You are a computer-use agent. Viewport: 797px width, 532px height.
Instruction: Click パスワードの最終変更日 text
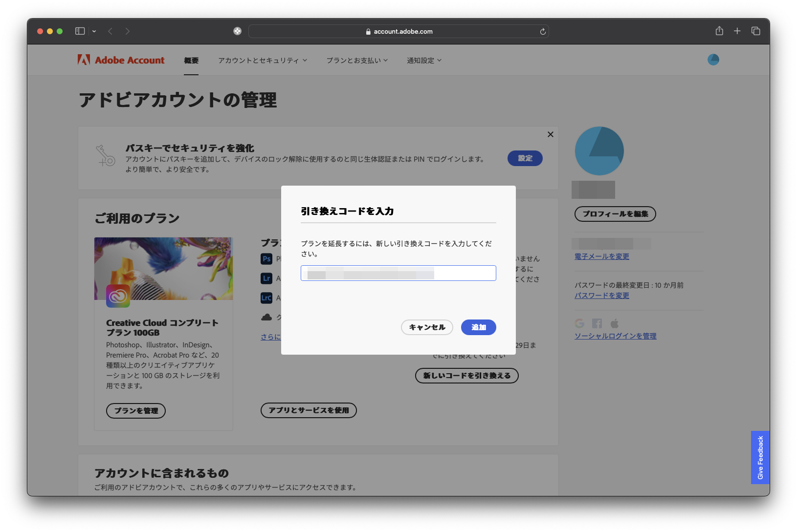629,285
